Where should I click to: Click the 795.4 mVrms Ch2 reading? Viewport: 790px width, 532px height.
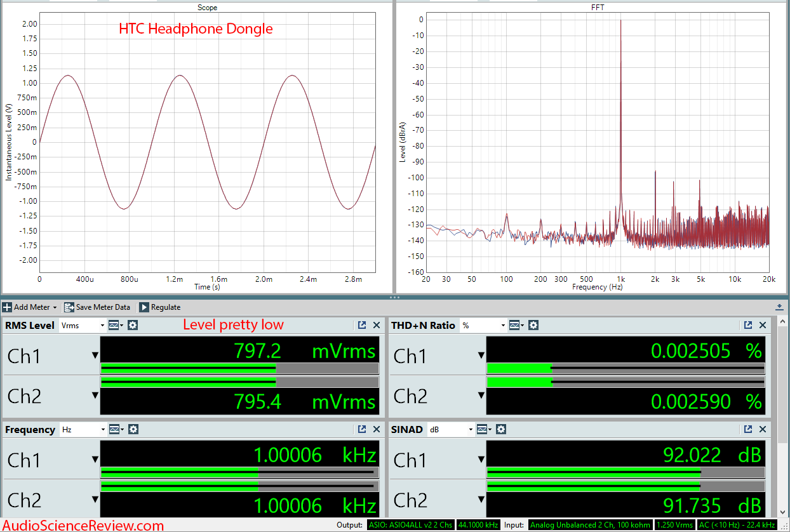pyautogui.click(x=305, y=401)
